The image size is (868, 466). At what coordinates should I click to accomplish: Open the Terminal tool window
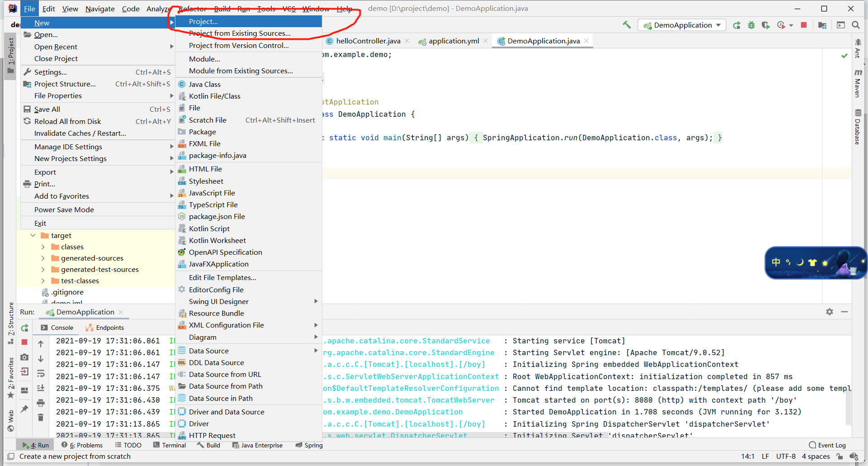pos(170,445)
